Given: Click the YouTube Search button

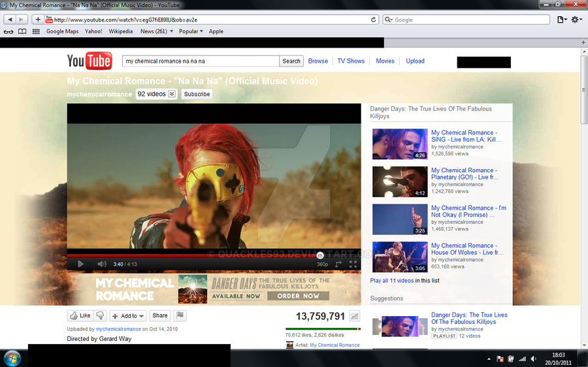Looking at the screenshot, I should (x=291, y=61).
